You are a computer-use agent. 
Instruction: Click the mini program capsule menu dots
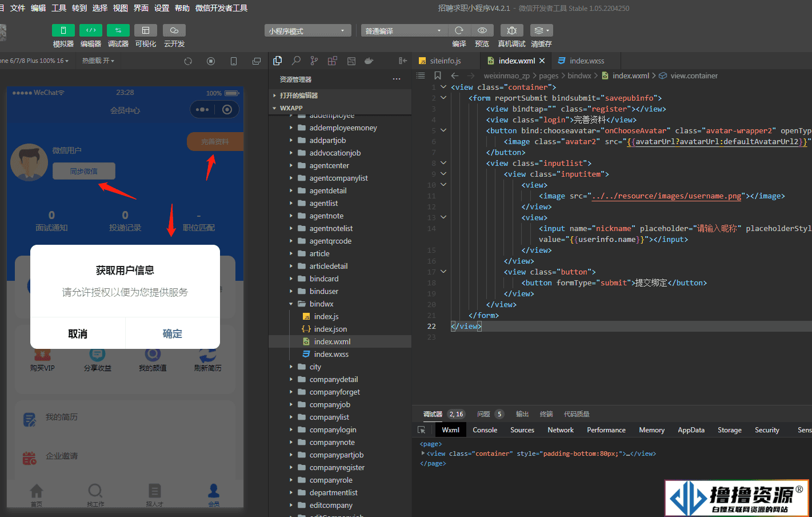(202, 109)
